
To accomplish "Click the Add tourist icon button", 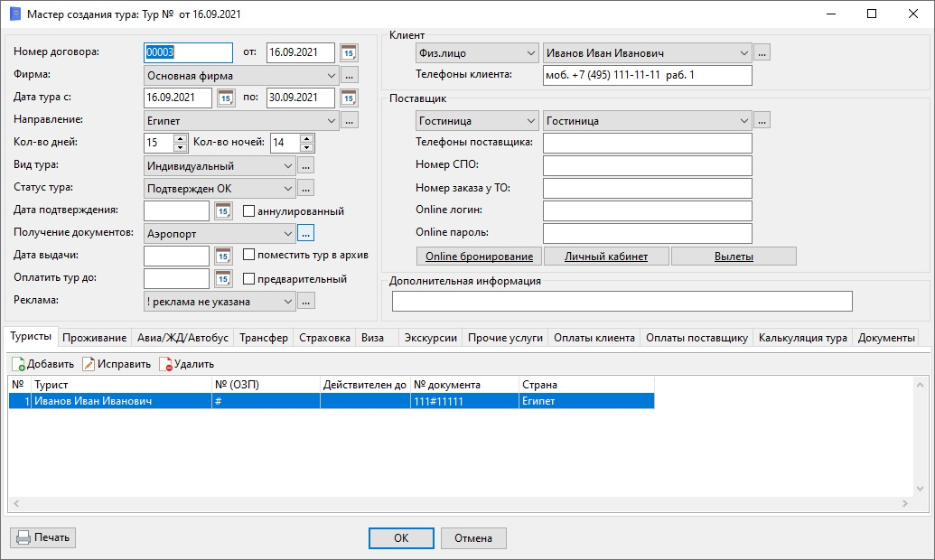I will pos(43,364).
